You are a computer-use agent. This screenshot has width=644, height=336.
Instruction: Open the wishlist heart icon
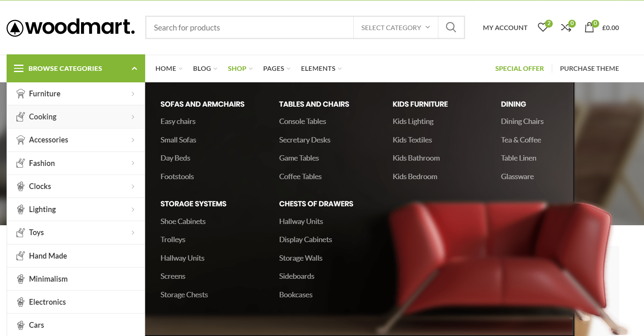543,28
